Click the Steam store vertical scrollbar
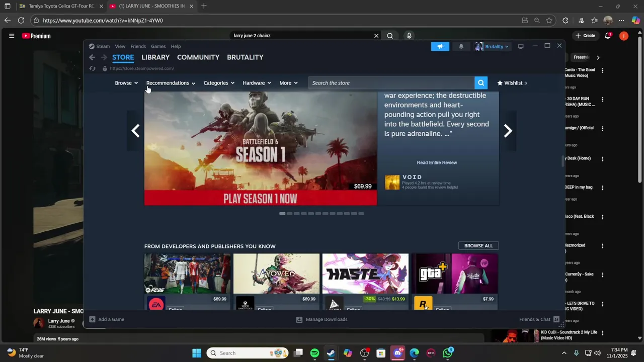The width and height of the screenshot is (644, 362). pos(563,161)
